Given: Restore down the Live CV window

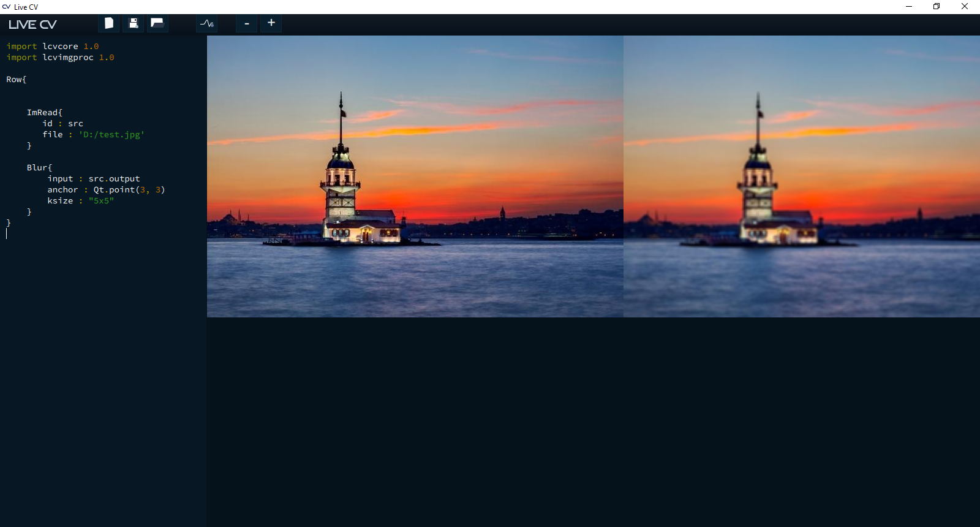Looking at the screenshot, I should click(937, 7).
